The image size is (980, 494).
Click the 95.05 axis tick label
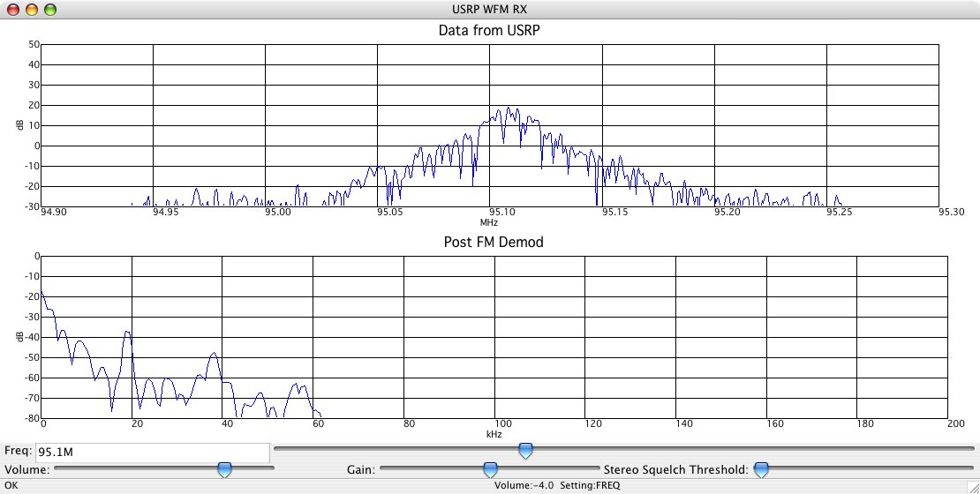(390, 213)
